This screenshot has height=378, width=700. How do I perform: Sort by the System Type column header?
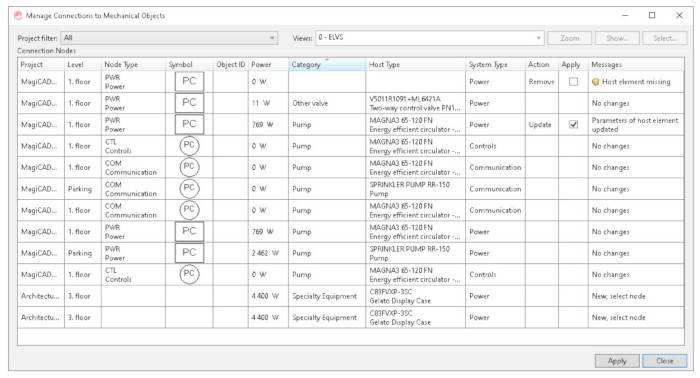[496, 65]
